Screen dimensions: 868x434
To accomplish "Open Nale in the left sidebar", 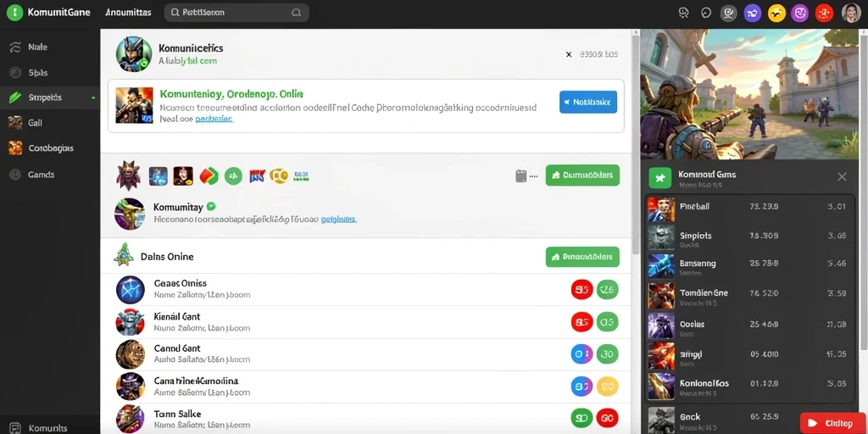I will [50, 47].
